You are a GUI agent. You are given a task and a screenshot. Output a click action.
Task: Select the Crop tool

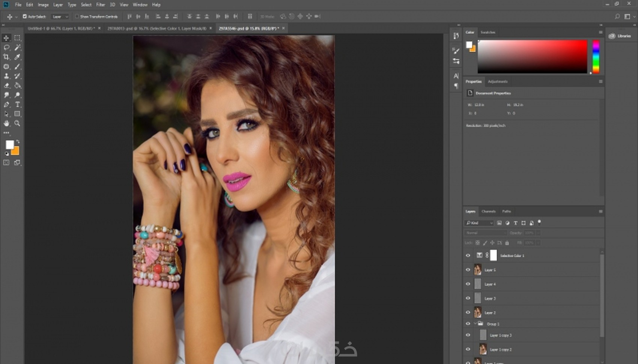(6, 57)
